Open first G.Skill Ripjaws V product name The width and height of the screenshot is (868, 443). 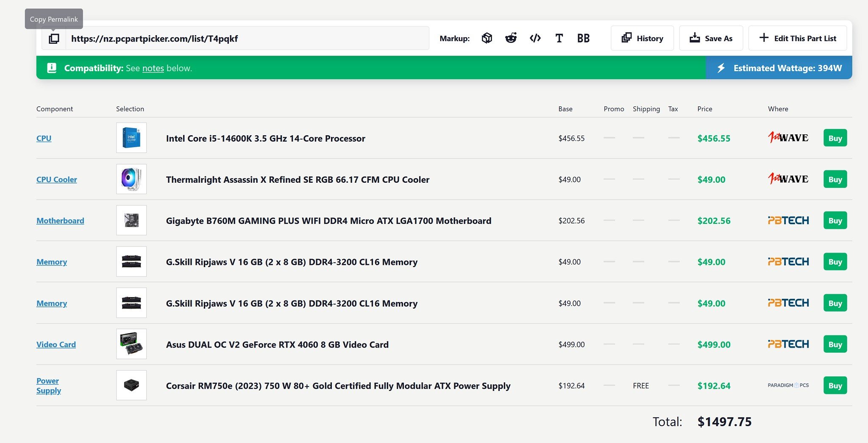point(292,262)
